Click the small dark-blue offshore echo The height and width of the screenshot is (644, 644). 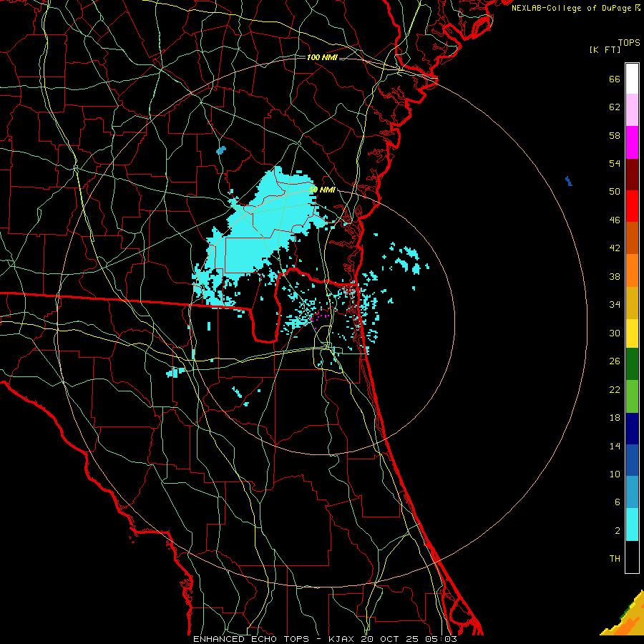click(569, 181)
